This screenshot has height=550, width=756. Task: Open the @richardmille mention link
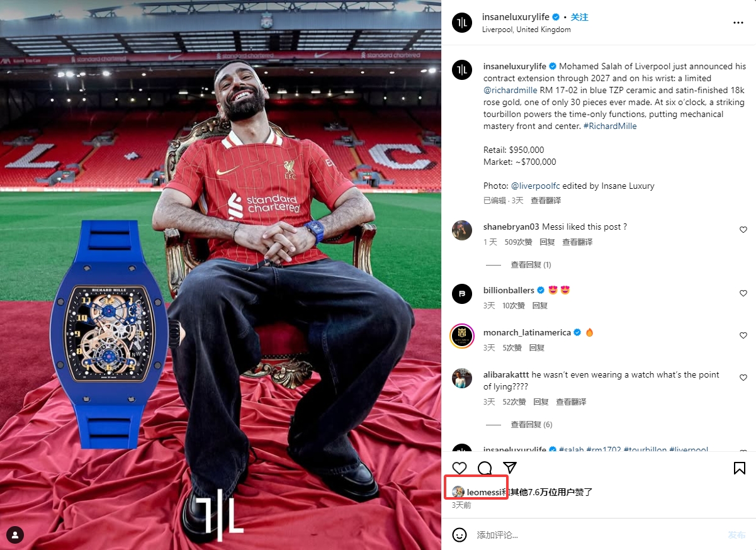(x=510, y=90)
